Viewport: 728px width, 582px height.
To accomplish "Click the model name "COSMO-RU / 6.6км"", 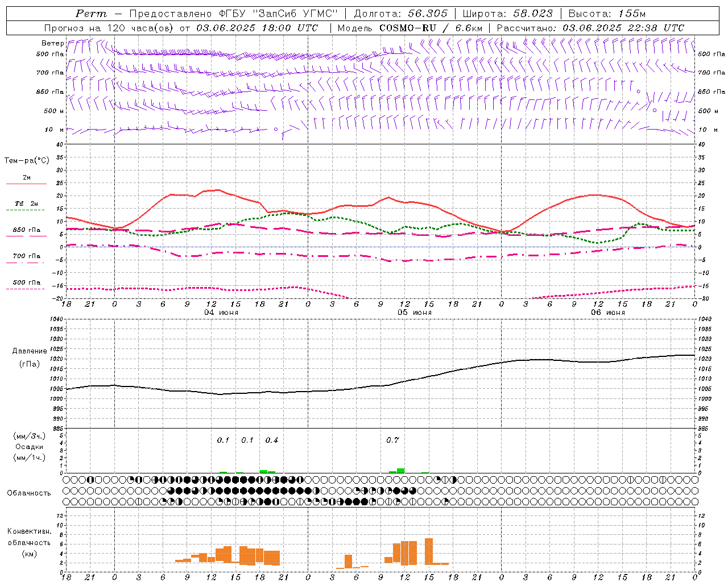I will (x=431, y=28).
